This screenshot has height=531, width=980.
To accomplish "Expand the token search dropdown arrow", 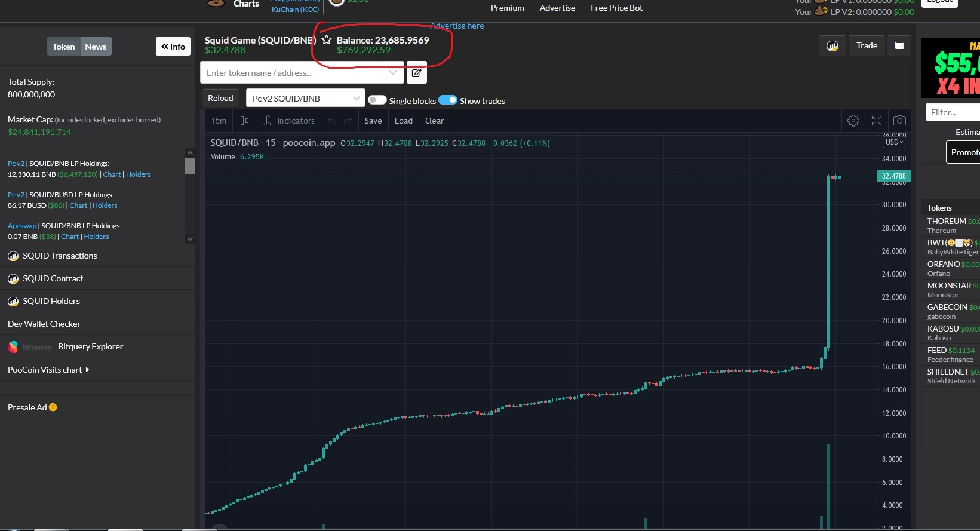I will tap(392, 73).
